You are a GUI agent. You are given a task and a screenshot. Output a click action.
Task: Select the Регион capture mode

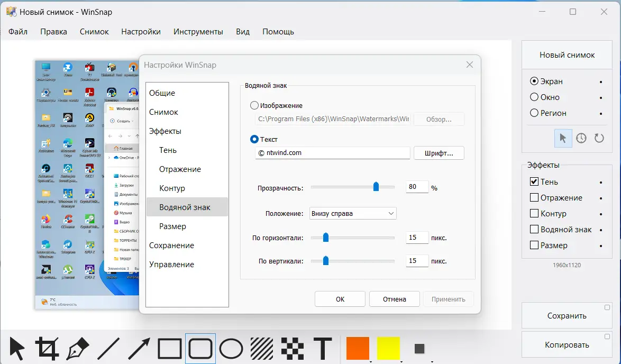pyautogui.click(x=534, y=113)
